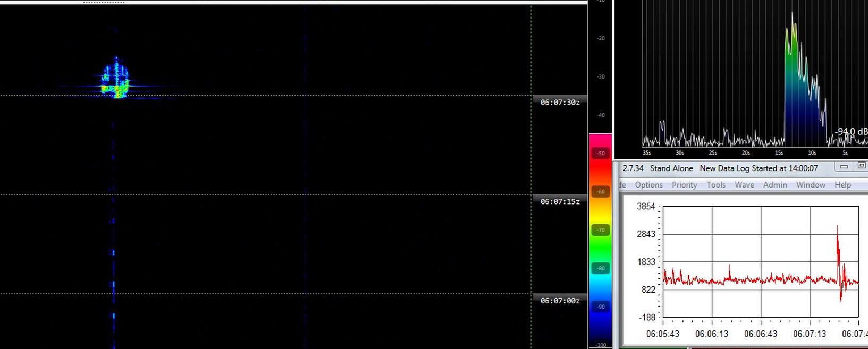Open the Window menu
868x349 pixels.
coord(811,185)
